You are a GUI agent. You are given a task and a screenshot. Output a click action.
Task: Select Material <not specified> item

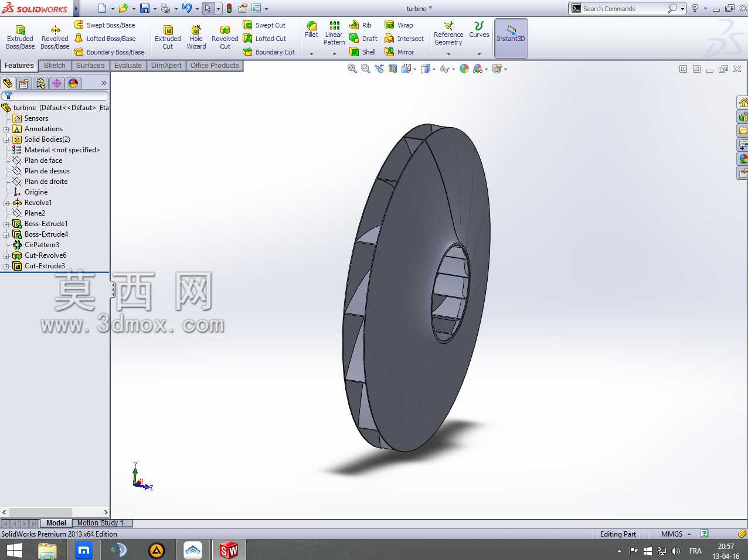(x=62, y=150)
